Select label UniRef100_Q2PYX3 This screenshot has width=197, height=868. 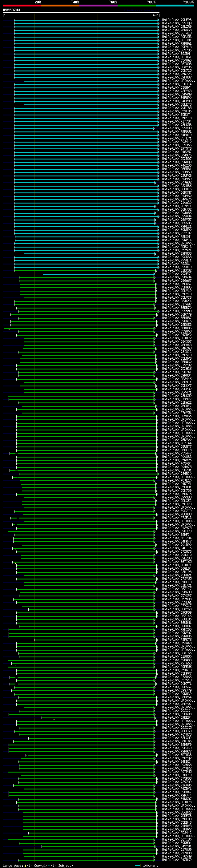[177, 91]
